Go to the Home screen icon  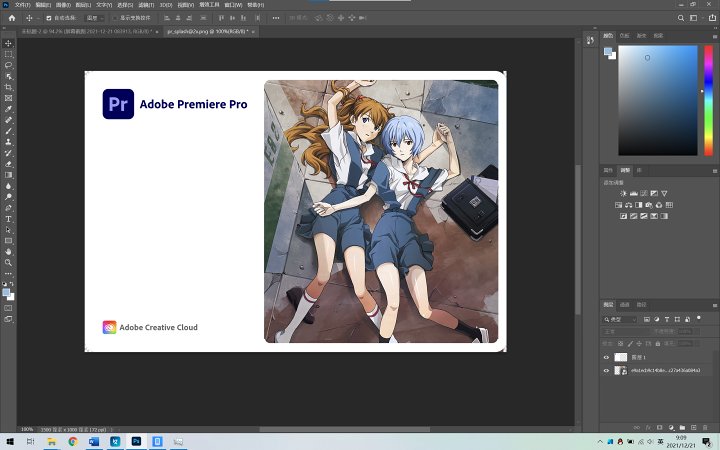pyautogui.click(x=12, y=18)
